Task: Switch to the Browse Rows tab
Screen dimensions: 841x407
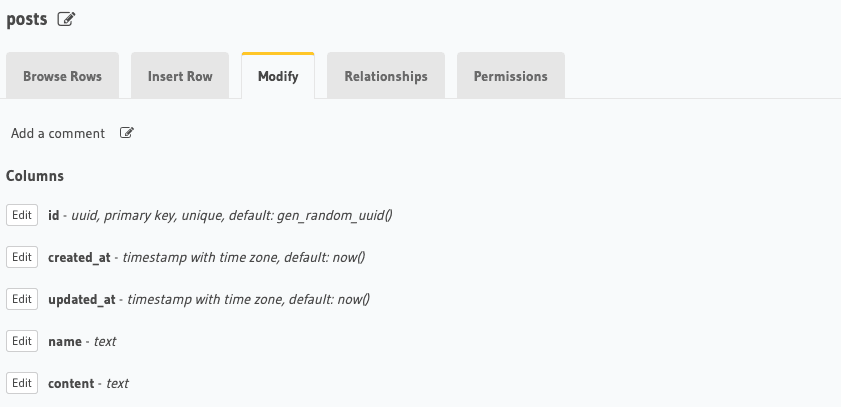Action: (62, 76)
